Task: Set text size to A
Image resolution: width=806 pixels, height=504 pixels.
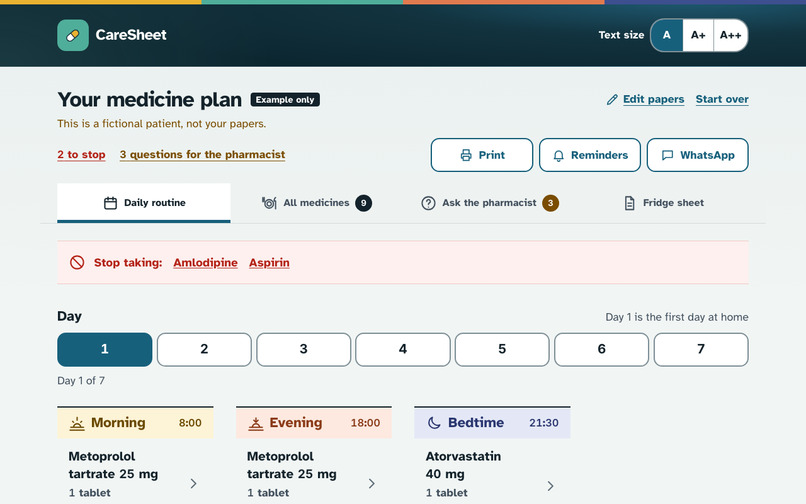Action: point(667,35)
